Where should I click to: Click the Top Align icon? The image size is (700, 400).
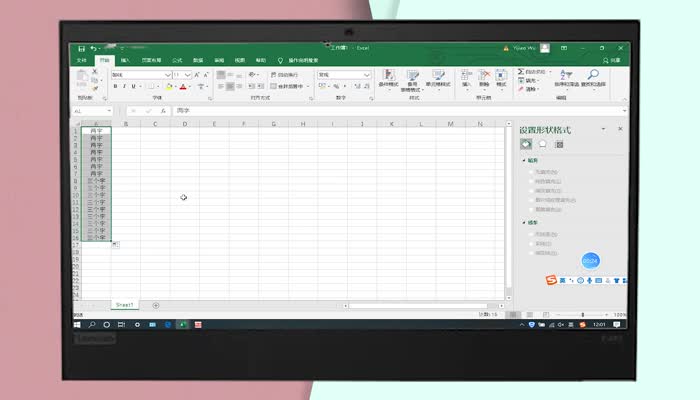[221, 75]
